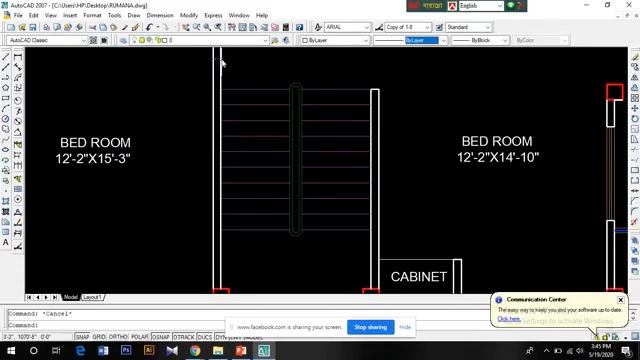Open Photoshop from the taskbar
The image size is (640, 360).
(x=126, y=350)
